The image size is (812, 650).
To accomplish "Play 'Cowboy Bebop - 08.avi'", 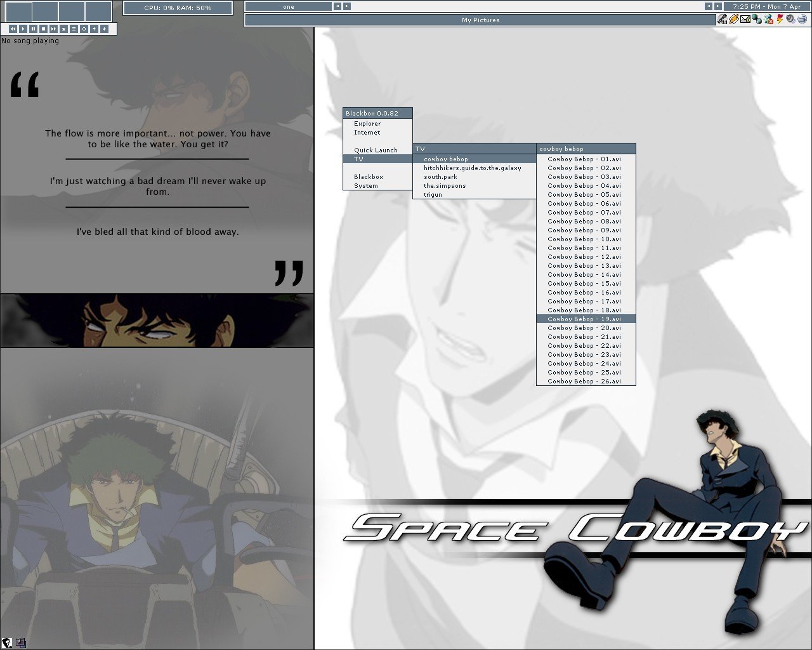I will tap(586, 222).
